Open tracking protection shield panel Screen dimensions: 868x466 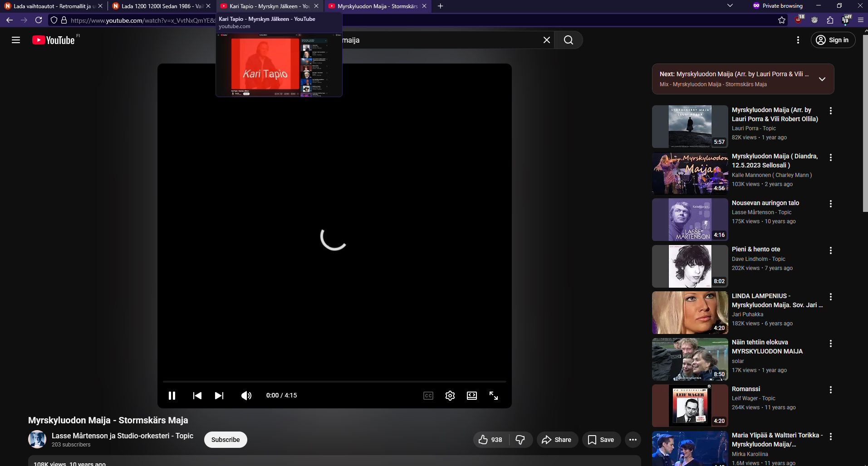tap(54, 20)
